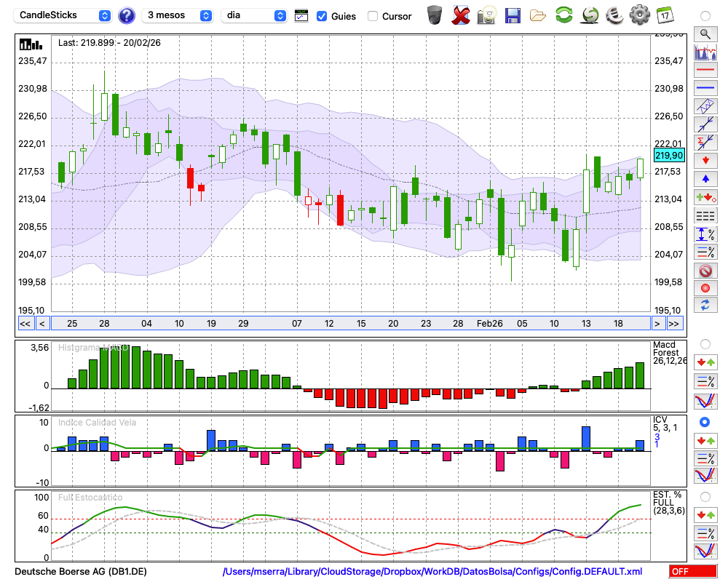Viewport: 728px width, 582px height.
Task: Click the silver euro currency icon
Action: 614,15
